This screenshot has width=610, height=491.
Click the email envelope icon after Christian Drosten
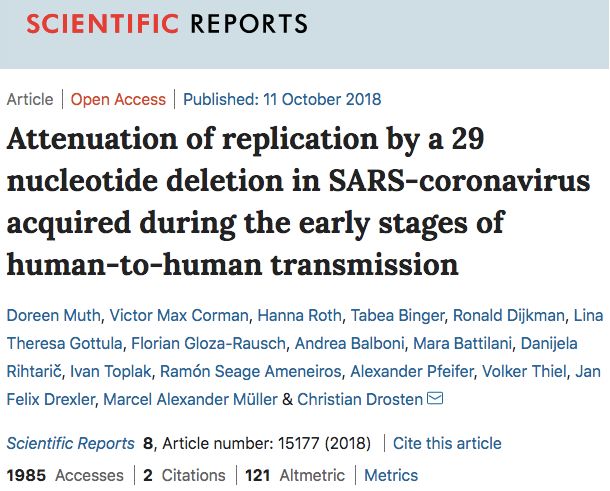435,400
